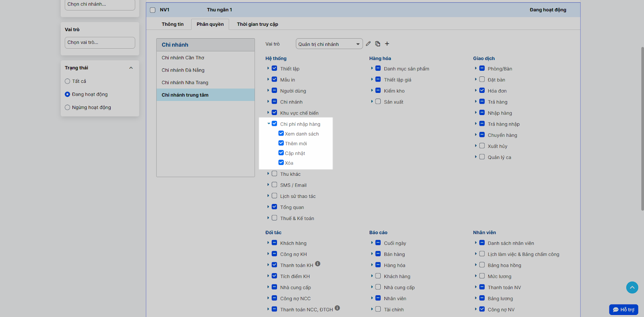Click the copy role icon
The height and width of the screenshot is (317, 644).
(378, 44)
